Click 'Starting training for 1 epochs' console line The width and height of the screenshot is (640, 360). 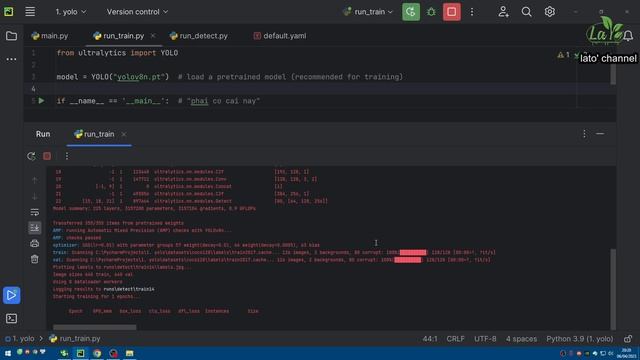96,296
